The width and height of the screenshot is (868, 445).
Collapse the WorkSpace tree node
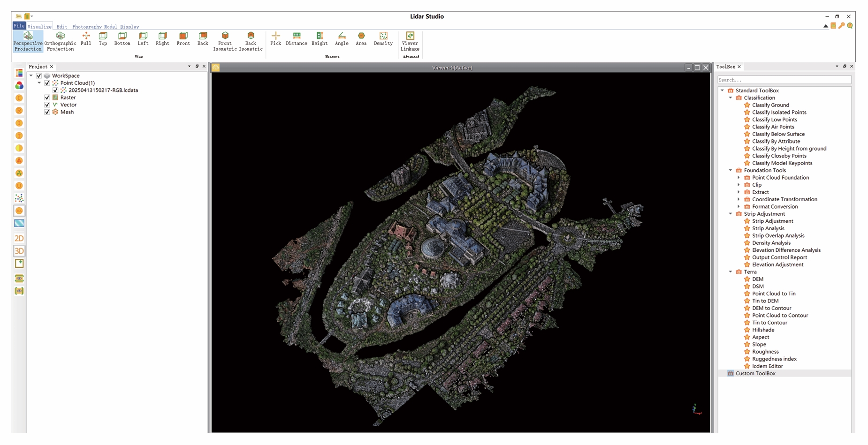(x=31, y=75)
